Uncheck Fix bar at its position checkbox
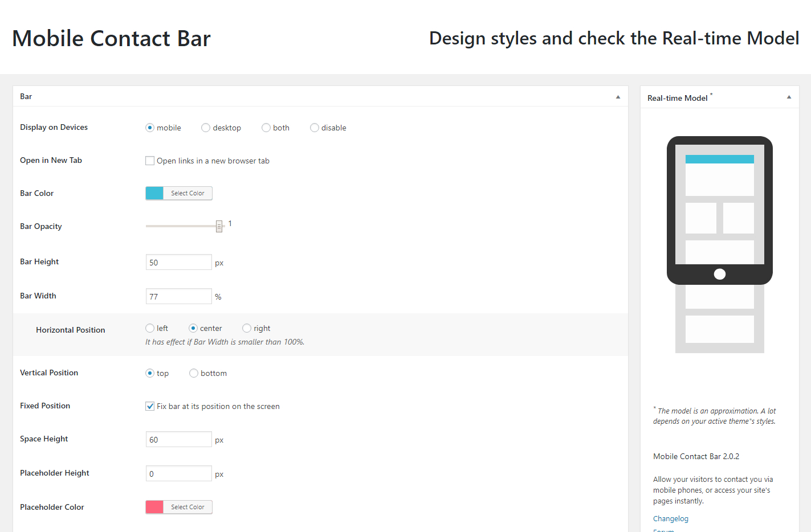 coord(150,406)
